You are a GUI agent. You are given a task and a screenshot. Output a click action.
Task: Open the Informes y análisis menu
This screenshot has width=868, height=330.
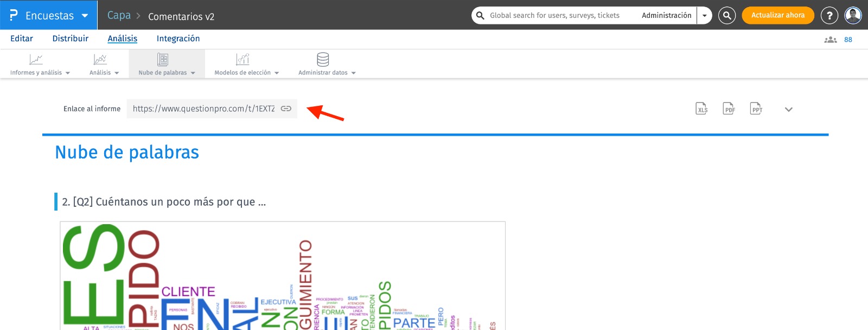[40, 64]
